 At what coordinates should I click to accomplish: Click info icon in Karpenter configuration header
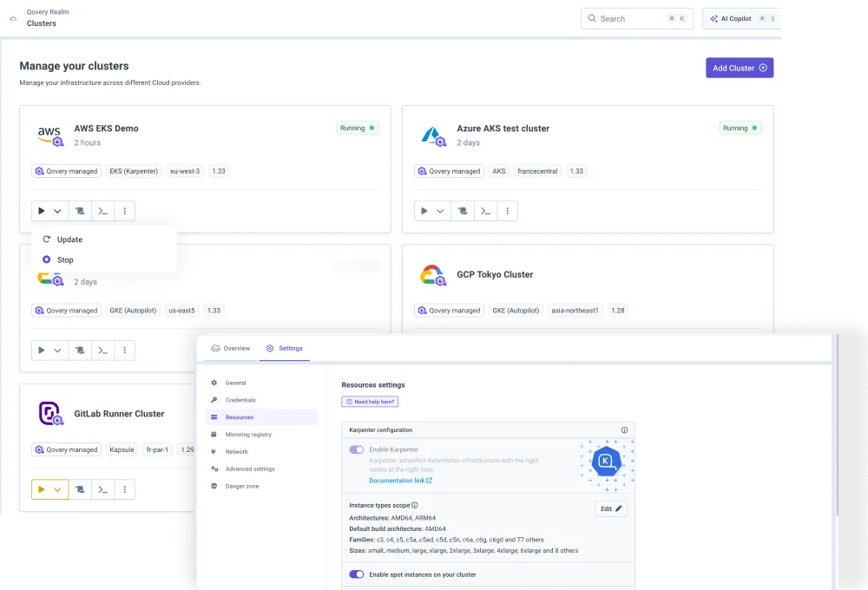tap(624, 430)
